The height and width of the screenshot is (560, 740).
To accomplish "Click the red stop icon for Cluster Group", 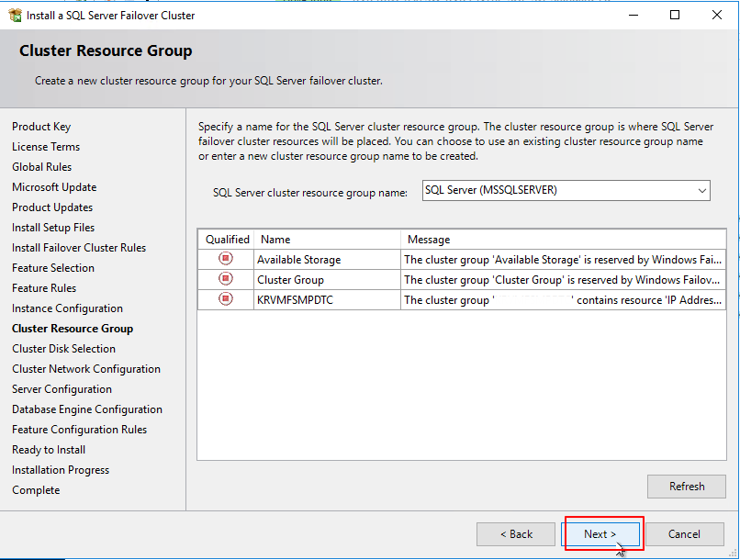I will 226,279.
